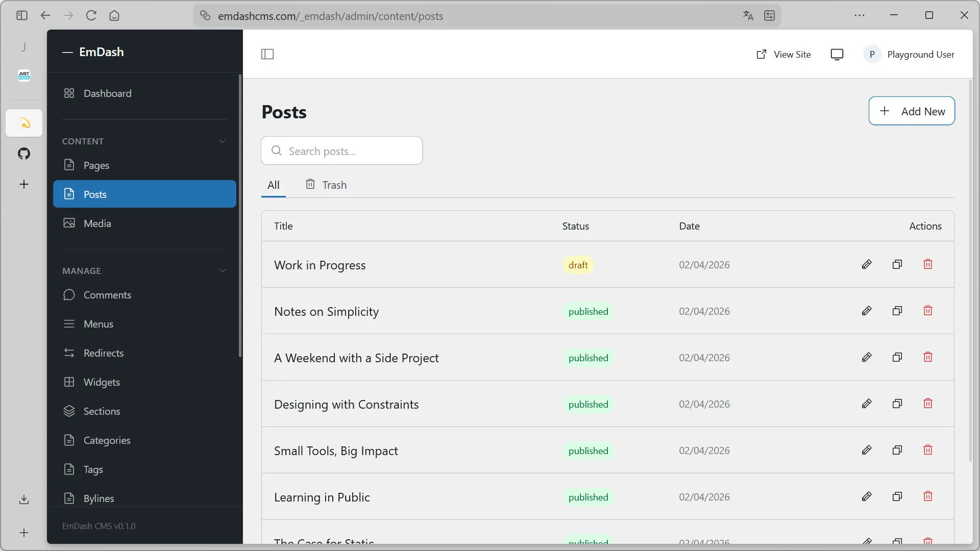The width and height of the screenshot is (980, 551).
Task: Toggle browser vertical tabs panel
Action: 21,15
